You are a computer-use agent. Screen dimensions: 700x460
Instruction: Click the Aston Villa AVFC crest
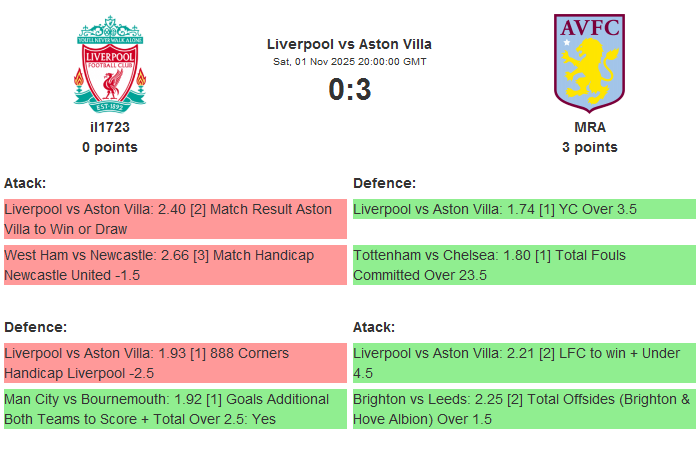[589, 60]
